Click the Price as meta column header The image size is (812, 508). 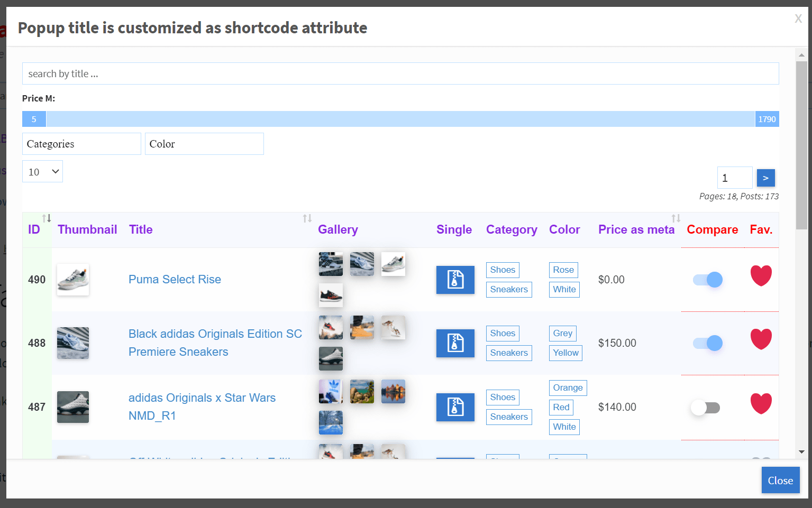pos(636,229)
